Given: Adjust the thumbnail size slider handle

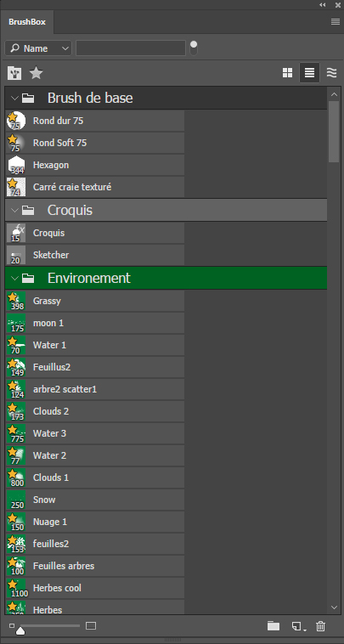Looking at the screenshot, I should point(20,630).
